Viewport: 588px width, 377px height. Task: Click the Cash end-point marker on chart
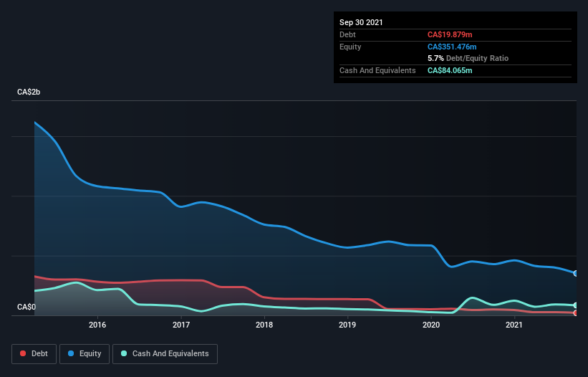(x=576, y=305)
